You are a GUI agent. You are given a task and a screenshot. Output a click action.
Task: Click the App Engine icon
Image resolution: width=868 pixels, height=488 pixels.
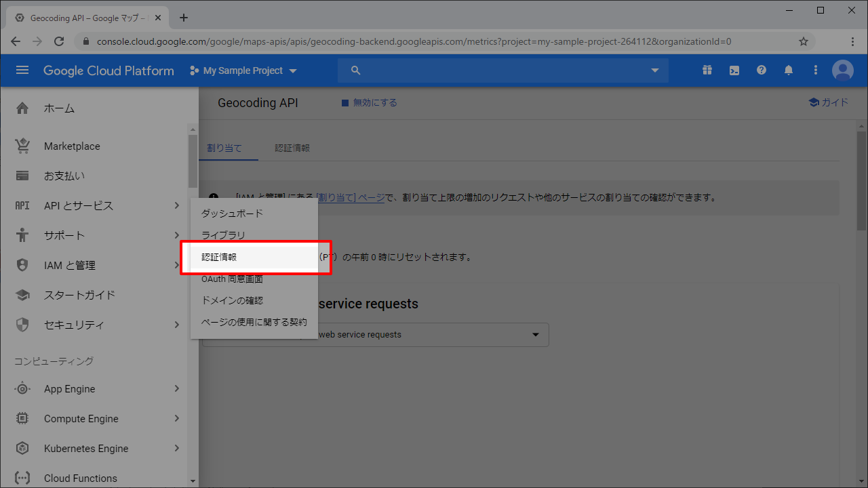click(x=22, y=389)
